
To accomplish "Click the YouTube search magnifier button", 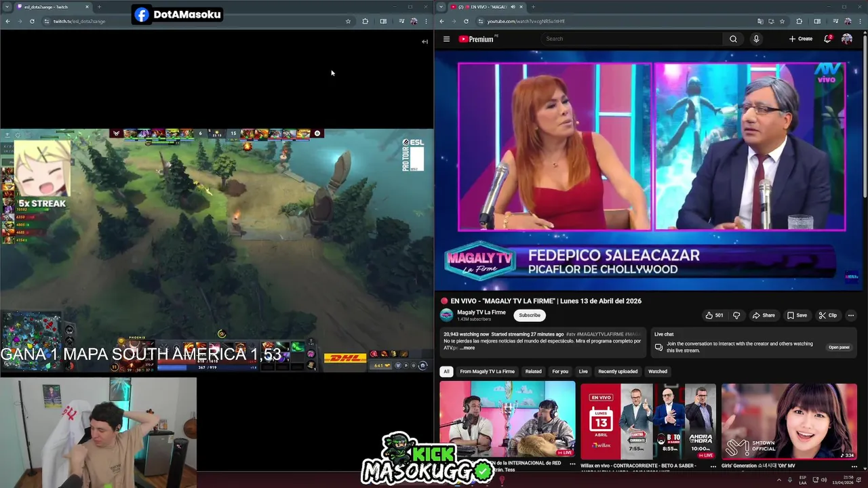I will 733,39.
